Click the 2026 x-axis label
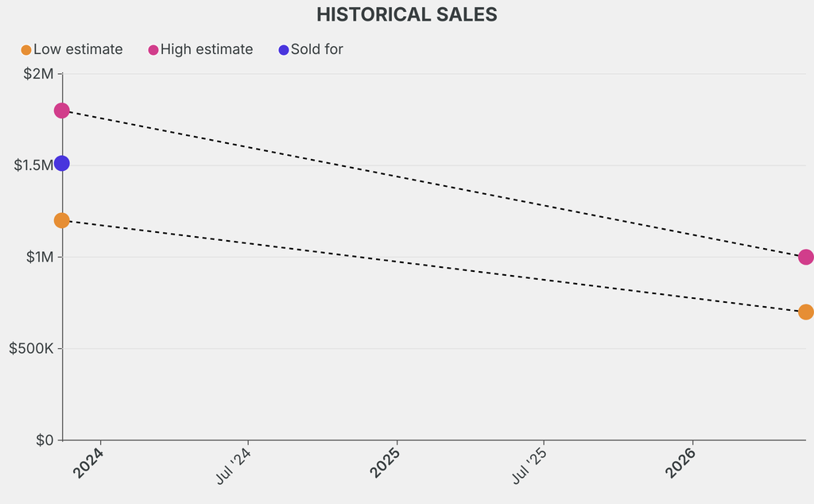This screenshot has width=814, height=504. pos(680,463)
